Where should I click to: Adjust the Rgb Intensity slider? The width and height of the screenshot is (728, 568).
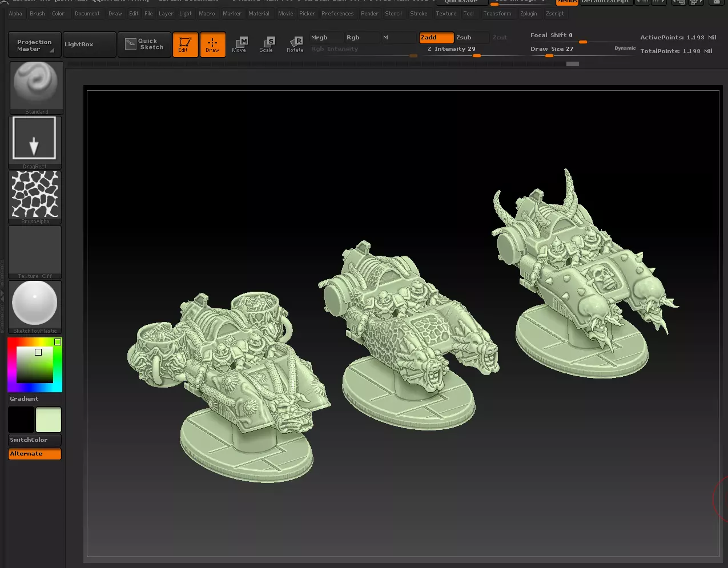click(364, 50)
